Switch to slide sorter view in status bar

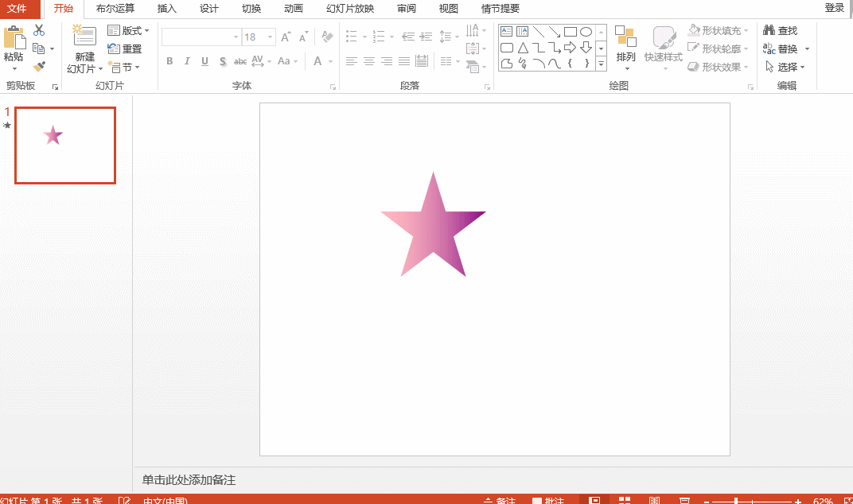pyautogui.click(x=625, y=501)
